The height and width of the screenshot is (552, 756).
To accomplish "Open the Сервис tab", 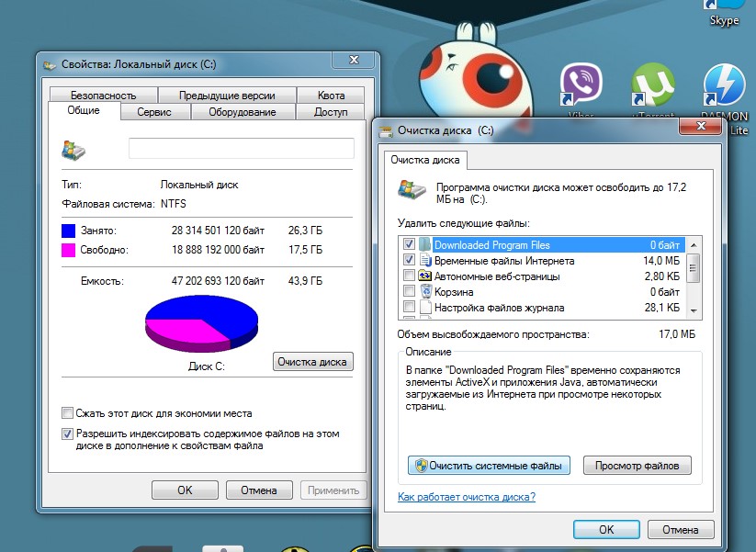I will point(155,112).
